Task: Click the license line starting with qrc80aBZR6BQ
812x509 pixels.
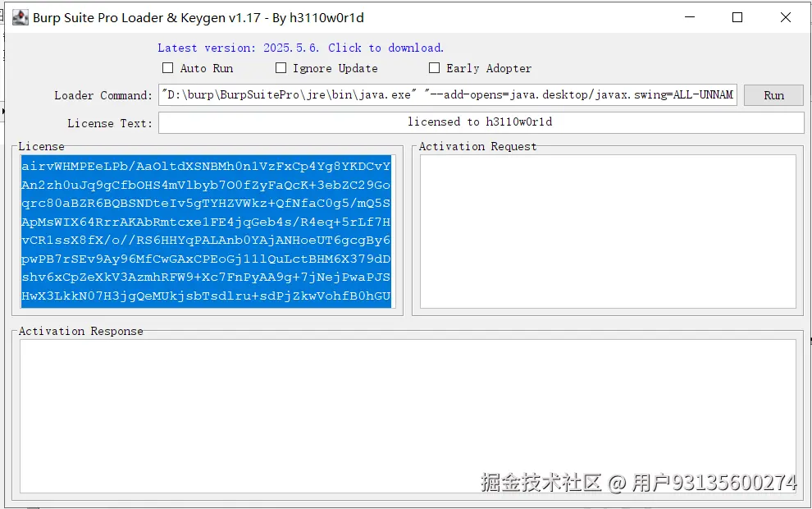Action: tap(206, 203)
